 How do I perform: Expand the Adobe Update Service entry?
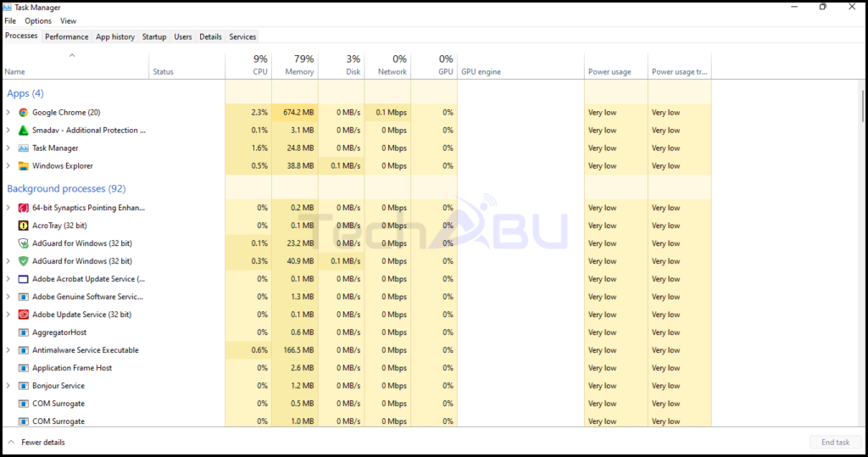(8, 315)
